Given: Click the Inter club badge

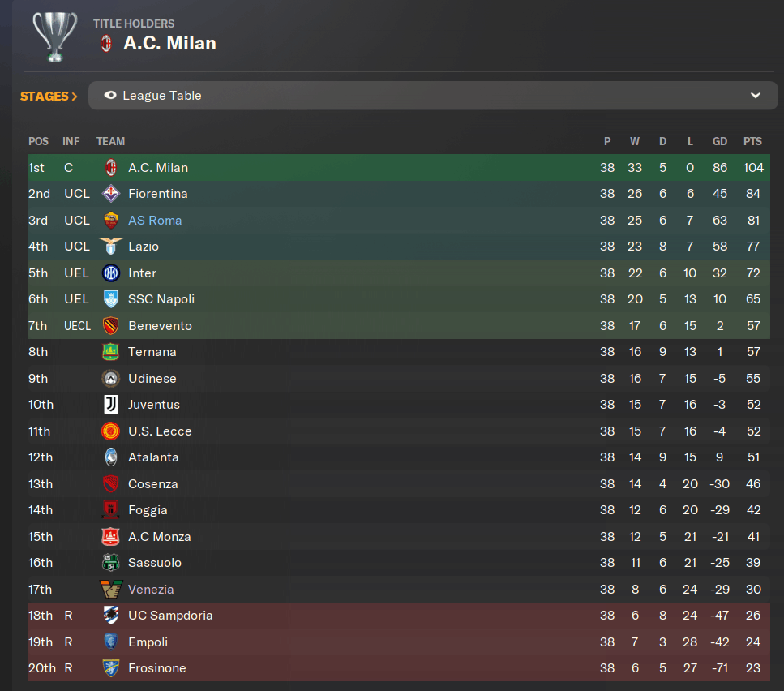Looking at the screenshot, I should (x=110, y=273).
